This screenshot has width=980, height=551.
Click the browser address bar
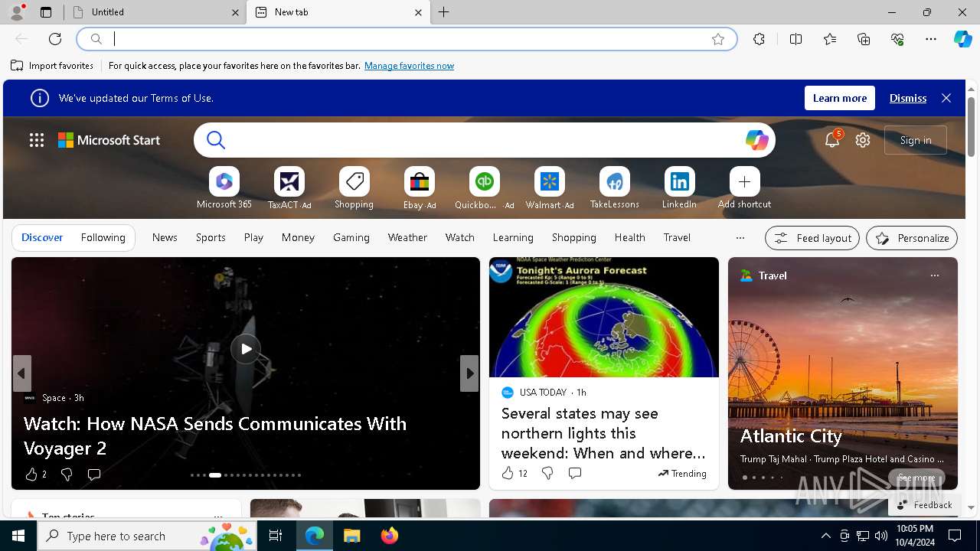pyautogui.click(x=406, y=39)
